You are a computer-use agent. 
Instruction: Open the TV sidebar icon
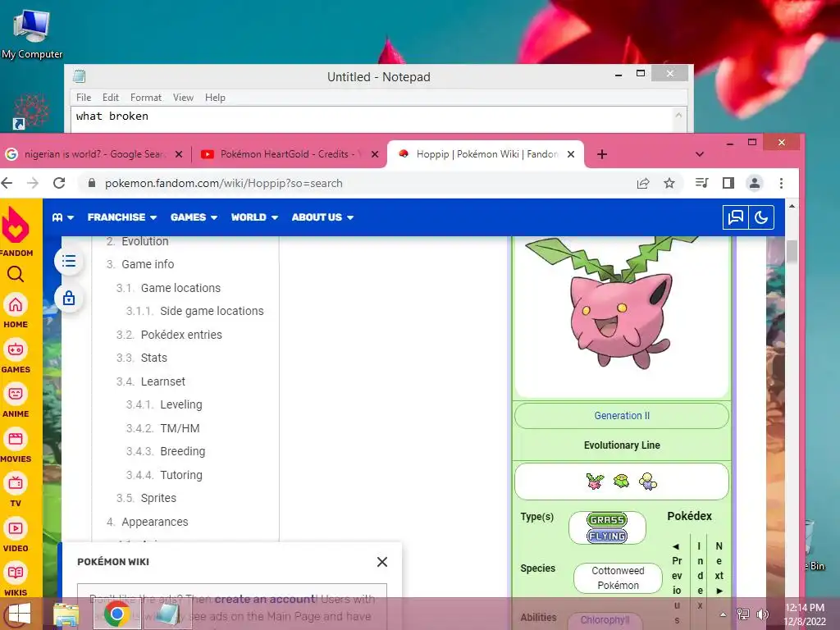pyautogui.click(x=16, y=484)
